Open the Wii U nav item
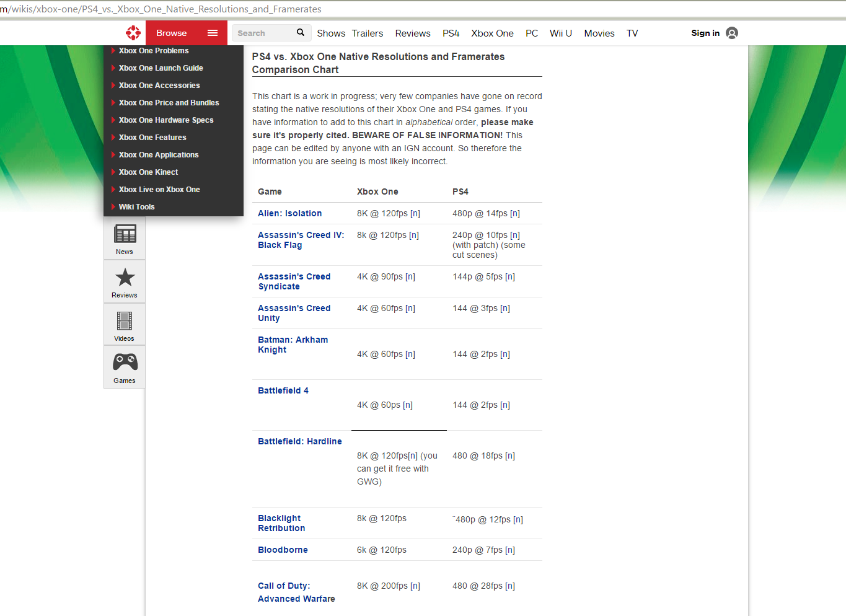 point(561,33)
